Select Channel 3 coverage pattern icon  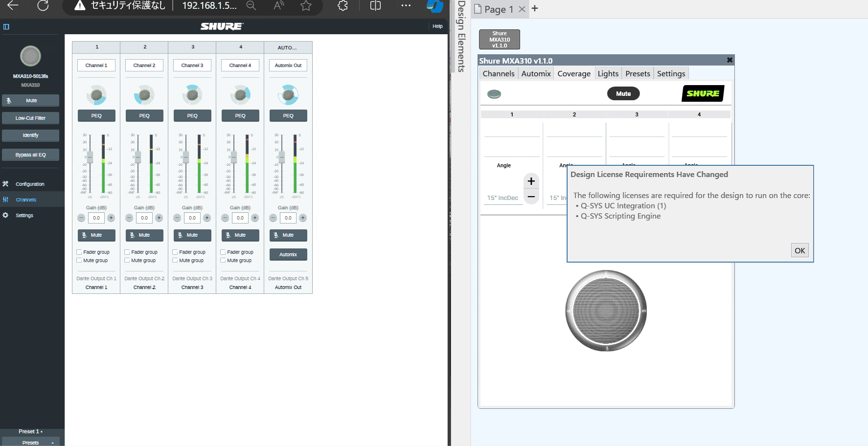pyautogui.click(x=192, y=95)
